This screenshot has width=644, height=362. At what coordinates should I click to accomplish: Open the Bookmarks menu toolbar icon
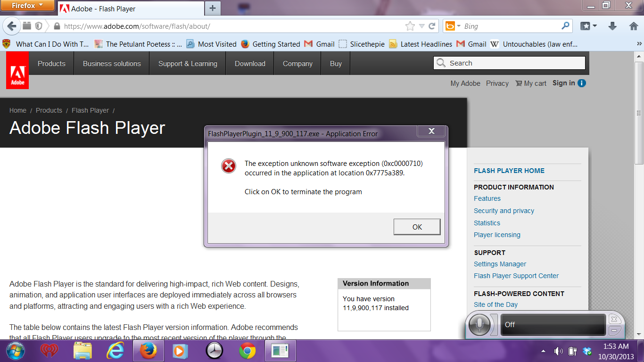588,26
